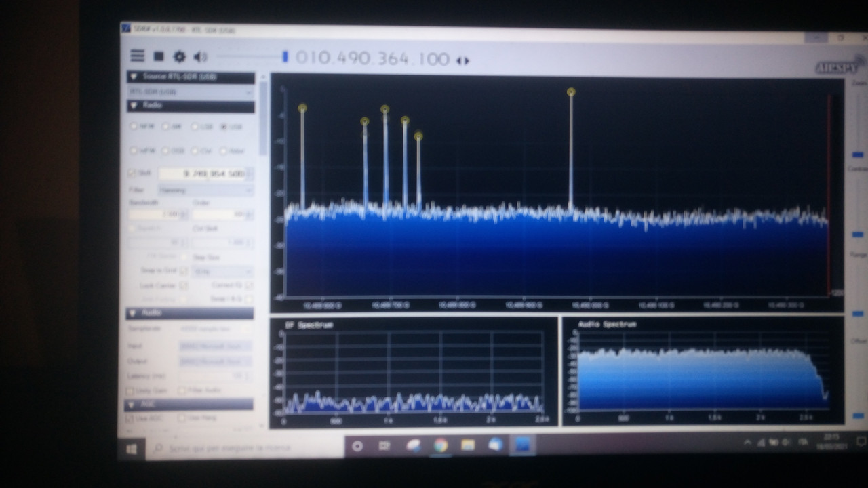Click the tallest peak marker in spectrum

click(x=571, y=91)
